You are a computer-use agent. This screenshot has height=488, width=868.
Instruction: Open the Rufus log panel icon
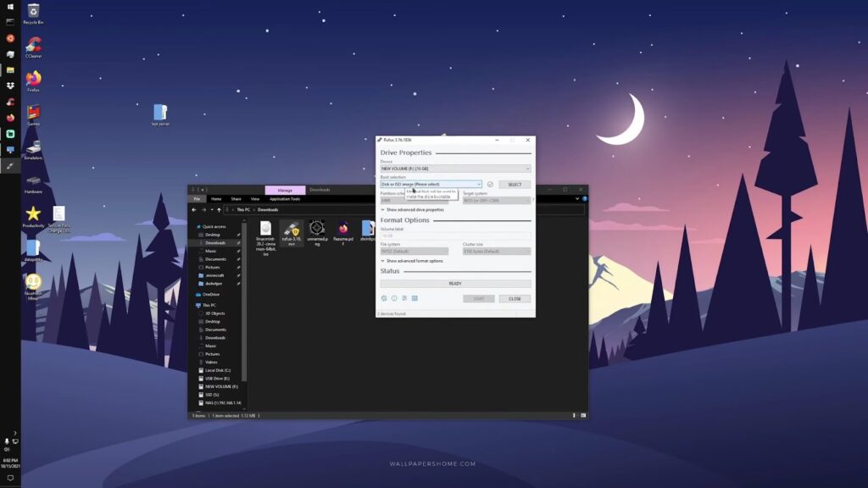coord(415,298)
